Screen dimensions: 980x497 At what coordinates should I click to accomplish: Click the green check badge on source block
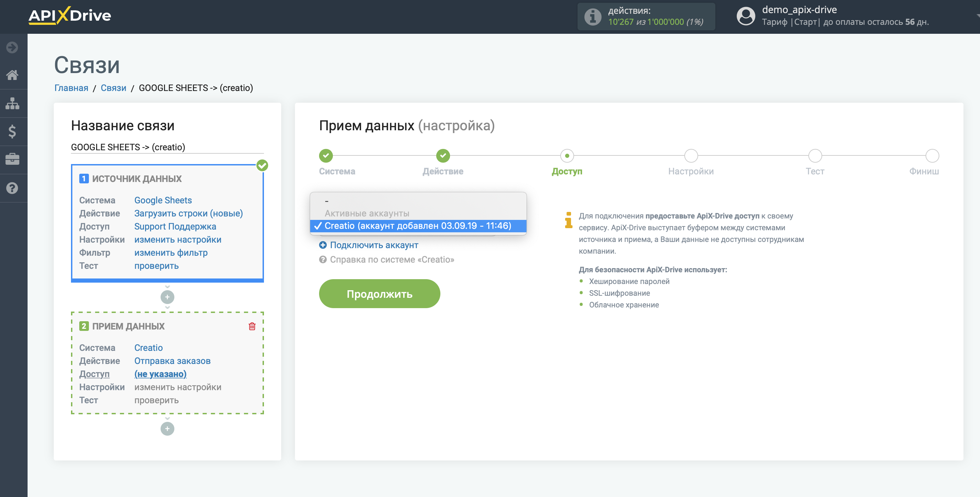click(x=262, y=165)
